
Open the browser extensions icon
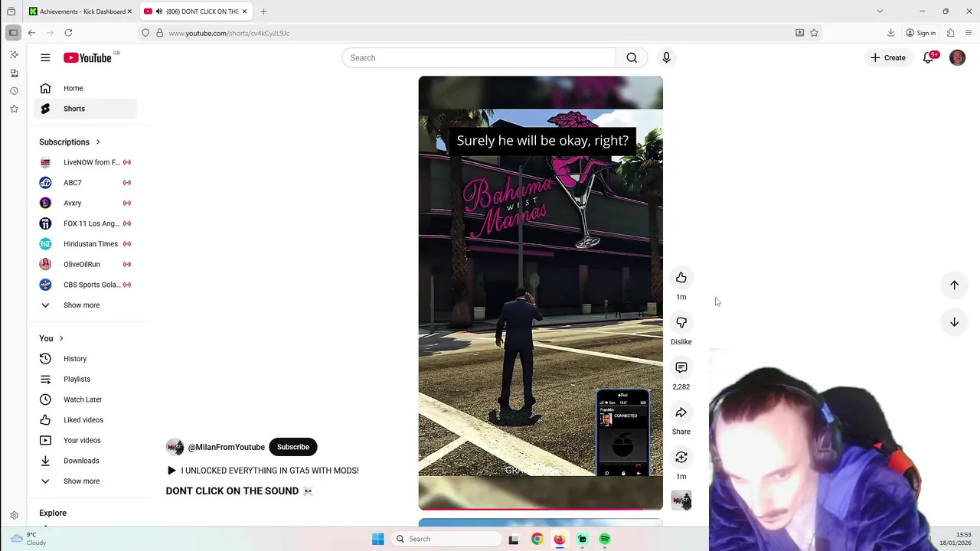pos(950,33)
